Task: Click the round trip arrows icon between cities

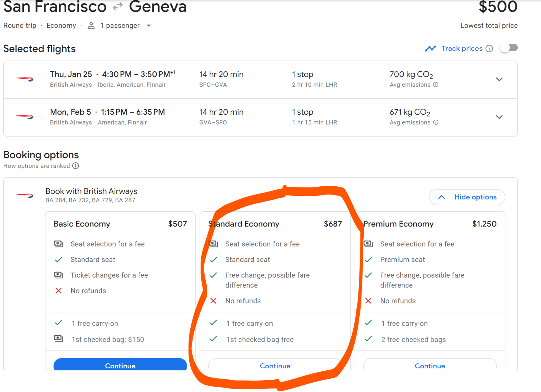Action: (x=118, y=7)
